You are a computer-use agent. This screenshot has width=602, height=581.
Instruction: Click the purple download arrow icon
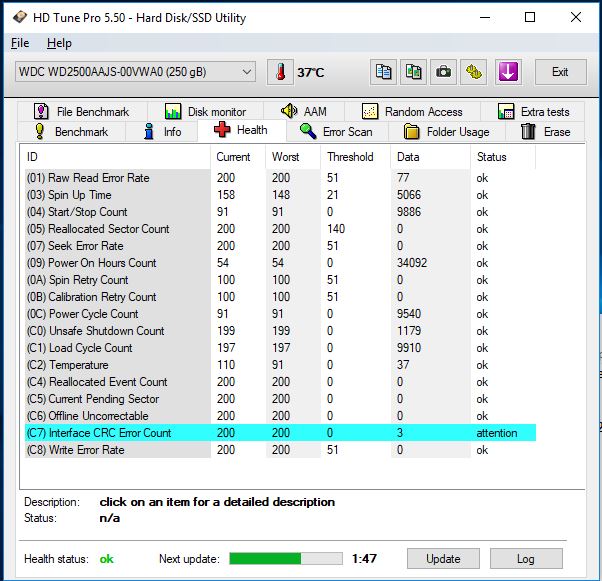(x=508, y=72)
